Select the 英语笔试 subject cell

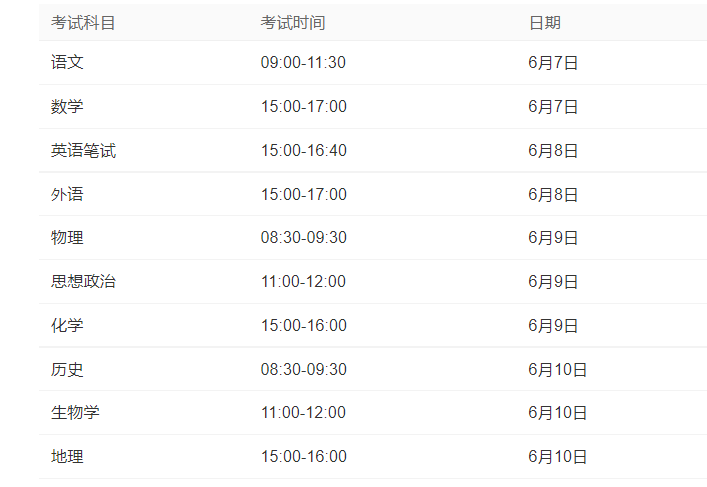pyautogui.click(x=83, y=150)
